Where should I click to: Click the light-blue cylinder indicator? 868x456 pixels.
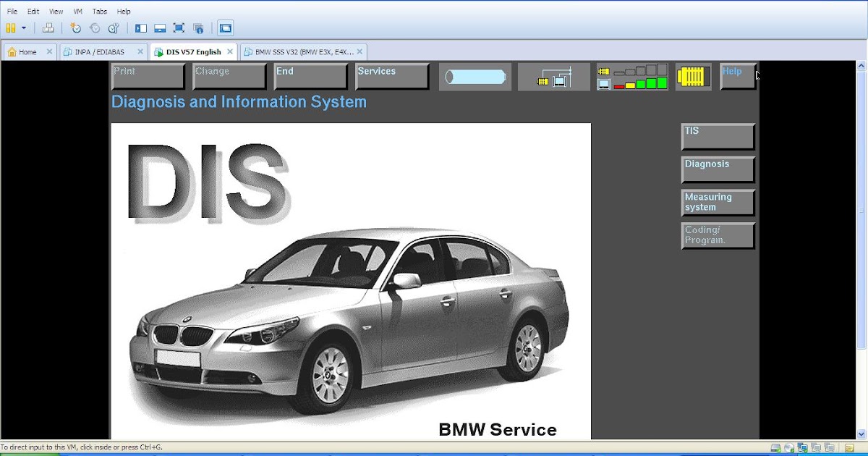pyautogui.click(x=475, y=77)
